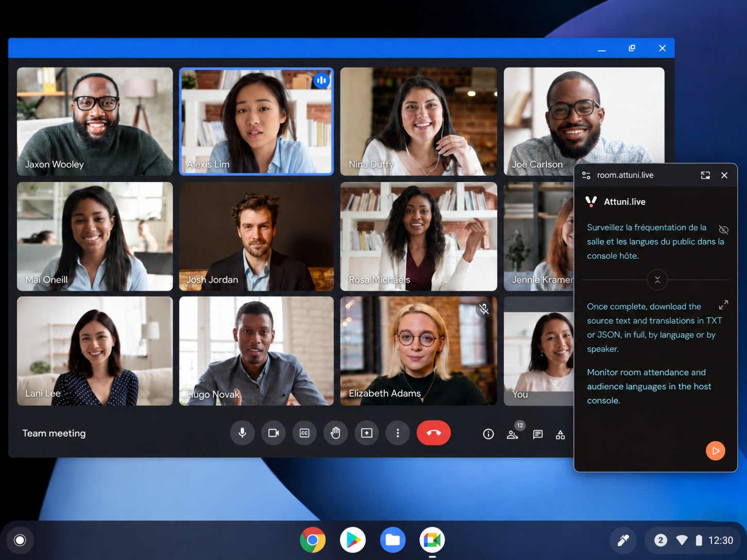This screenshot has width=747, height=560.
Task: Open the activities shapes icon
Action: pos(560,435)
